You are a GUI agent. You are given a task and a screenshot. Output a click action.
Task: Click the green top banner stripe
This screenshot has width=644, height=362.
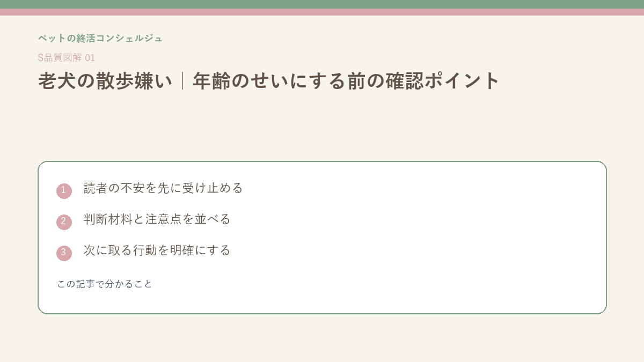(322, 4)
